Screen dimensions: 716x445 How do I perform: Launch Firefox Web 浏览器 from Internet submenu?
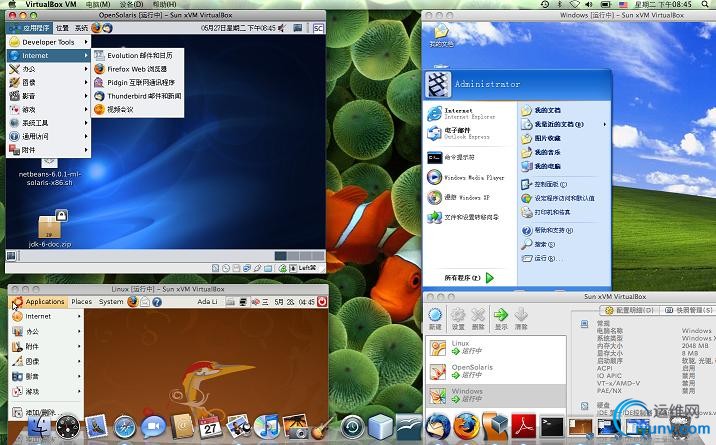click(138, 69)
